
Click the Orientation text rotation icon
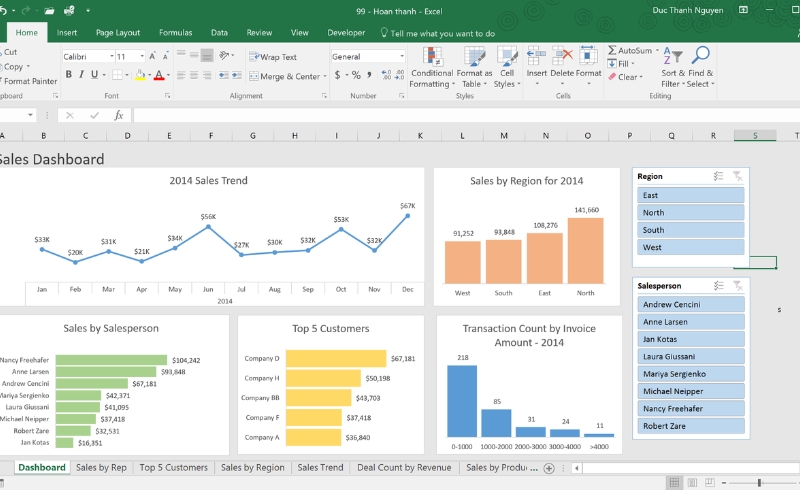[x=224, y=55]
